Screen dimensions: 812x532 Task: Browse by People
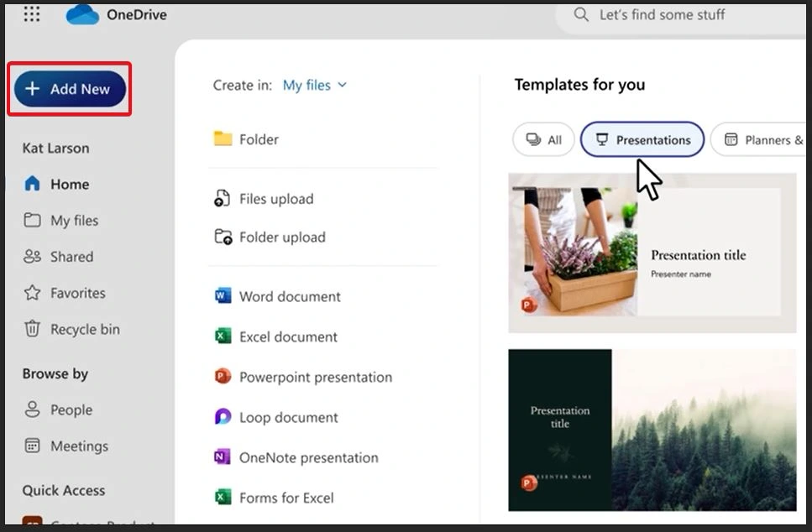(58, 409)
